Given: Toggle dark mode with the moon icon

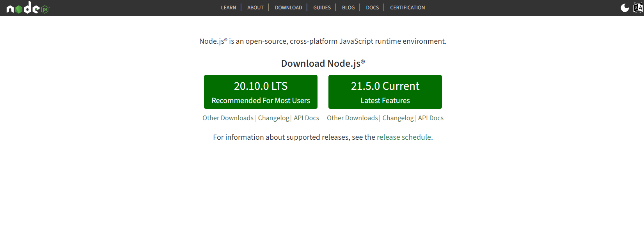Looking at the screenshot, I should (x=624, y=8).
